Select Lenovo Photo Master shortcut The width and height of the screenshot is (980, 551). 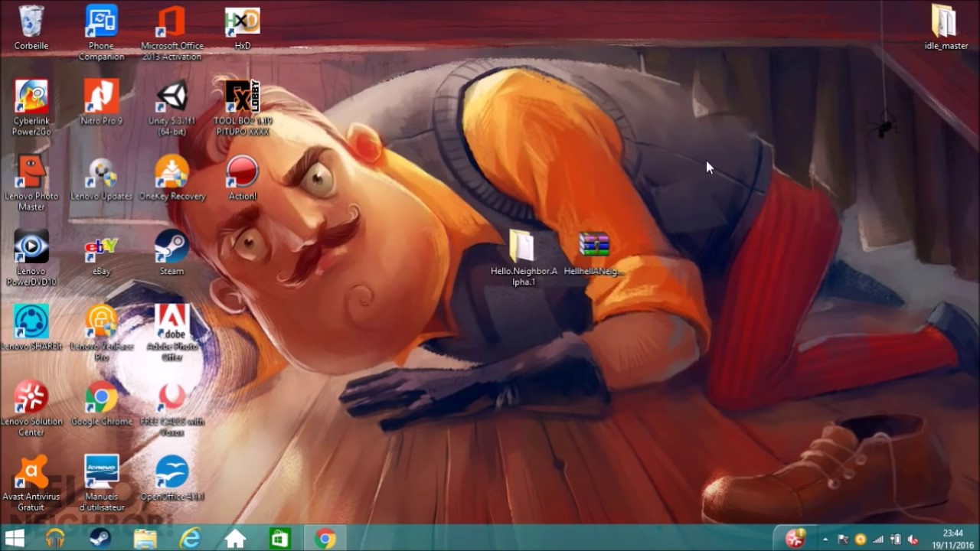[31, 182]
